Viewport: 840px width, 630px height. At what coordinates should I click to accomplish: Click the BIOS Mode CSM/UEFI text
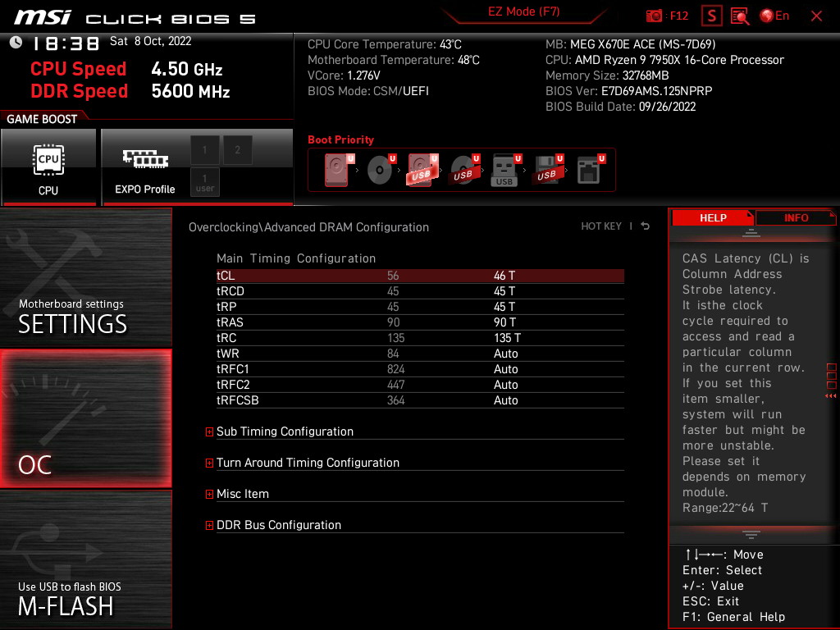click(x=368, y=91)
